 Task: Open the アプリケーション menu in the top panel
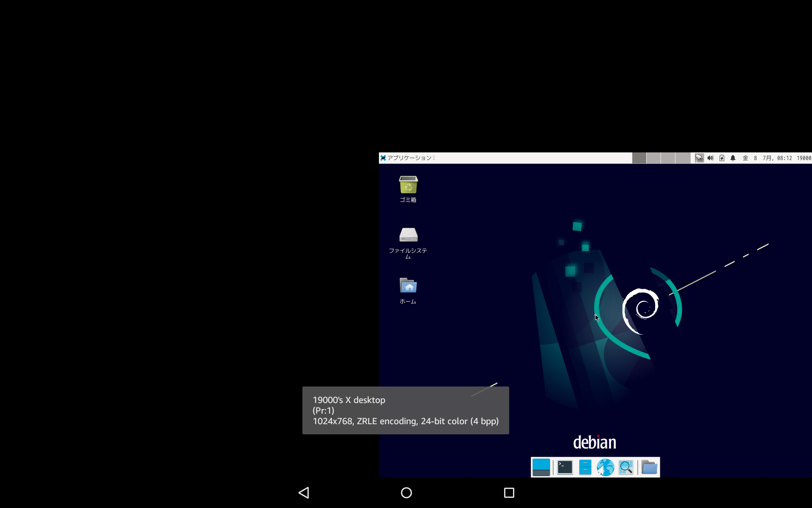tap(407, 158)
